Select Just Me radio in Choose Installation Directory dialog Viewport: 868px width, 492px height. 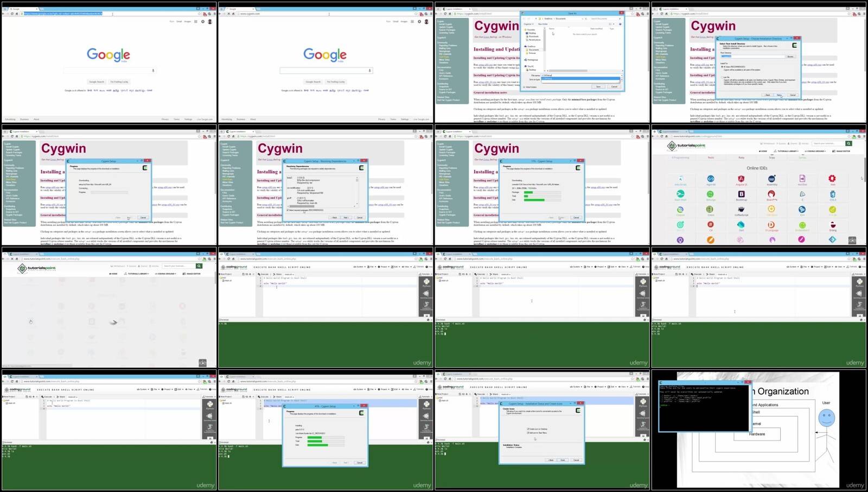(x=722, y=77)
